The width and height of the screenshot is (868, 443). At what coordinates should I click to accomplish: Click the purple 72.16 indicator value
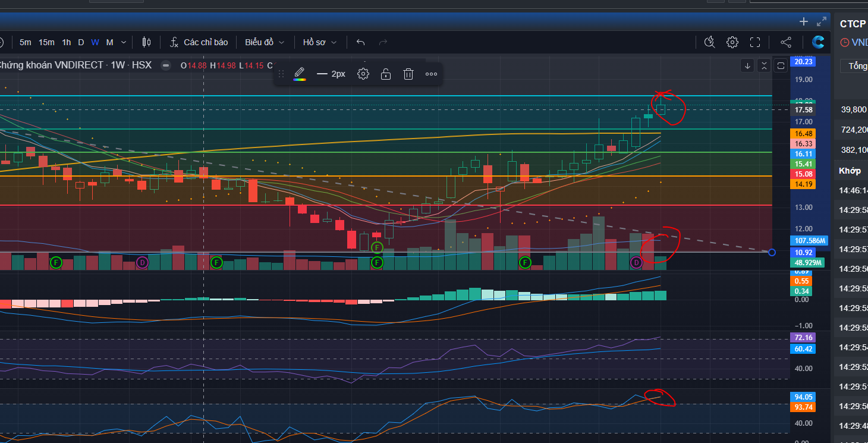pyautogui.click(x=803, y=338)
